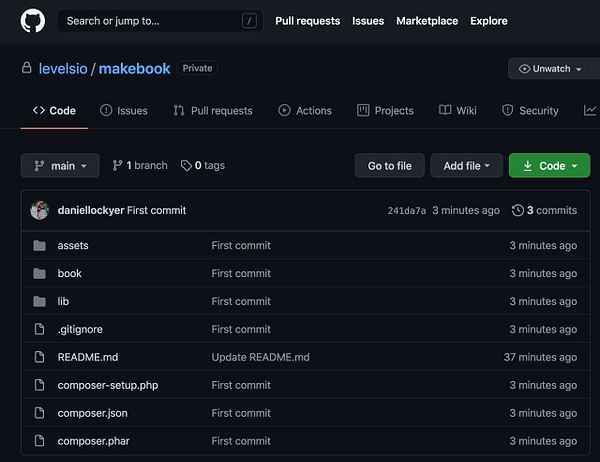Click .gitignore file icon
Viewport: 600px width, 462px height.
click(x=39, y=329)
